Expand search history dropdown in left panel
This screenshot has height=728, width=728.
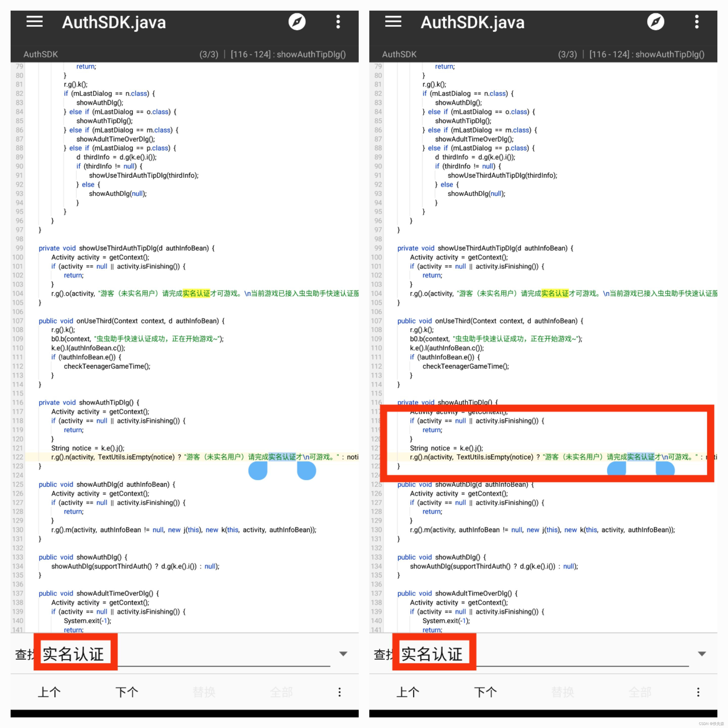coord(343,654)
